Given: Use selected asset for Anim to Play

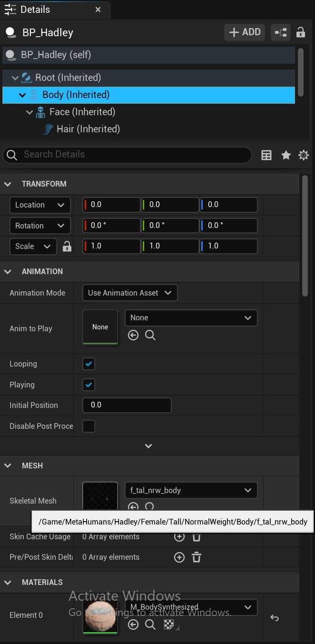Looking at the screenshot, I should 133,336.
